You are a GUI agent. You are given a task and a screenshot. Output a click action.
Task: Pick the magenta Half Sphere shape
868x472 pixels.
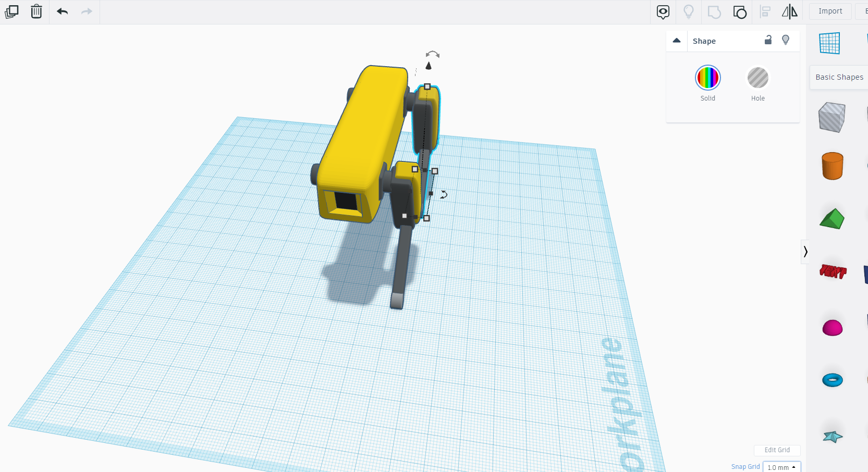tap(832, 328)
